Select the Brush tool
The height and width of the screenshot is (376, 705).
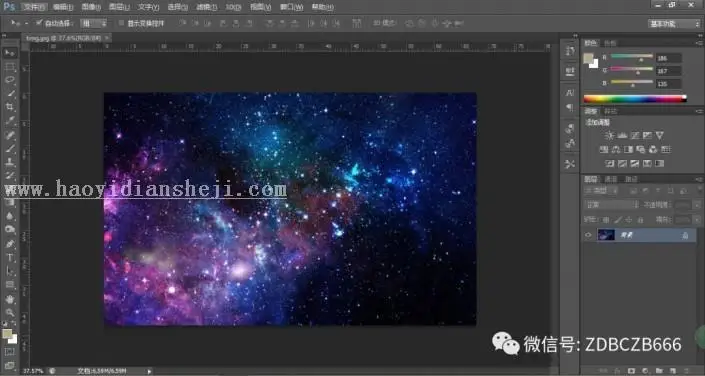point(10,148)
